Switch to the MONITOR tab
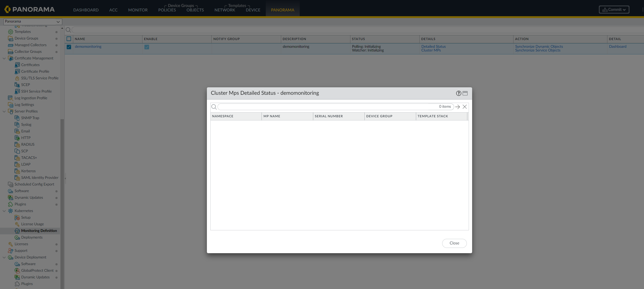This screenshot has width=644, height=289. (x=138, y=10)
